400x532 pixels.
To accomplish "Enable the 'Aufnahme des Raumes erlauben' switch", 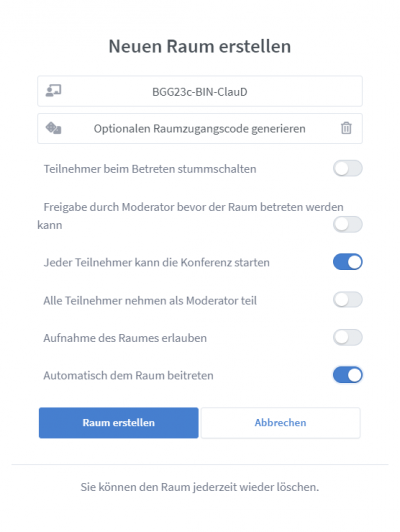I will [x=347, y=338].
